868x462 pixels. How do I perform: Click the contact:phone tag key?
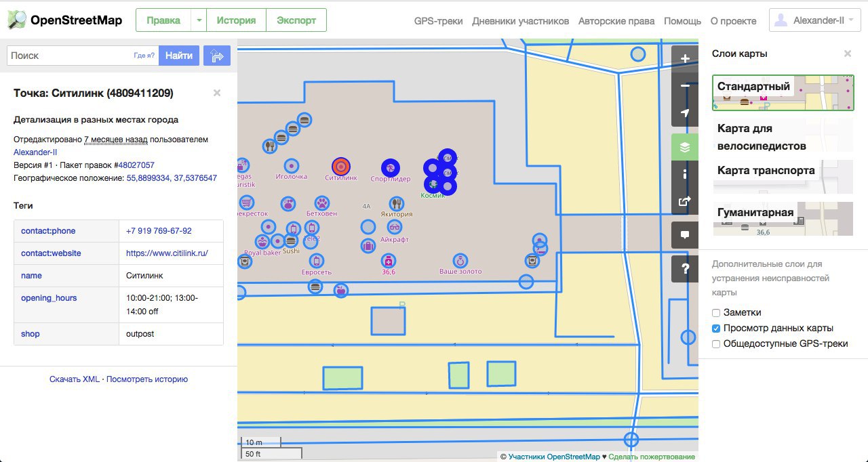tap(48, 231)
